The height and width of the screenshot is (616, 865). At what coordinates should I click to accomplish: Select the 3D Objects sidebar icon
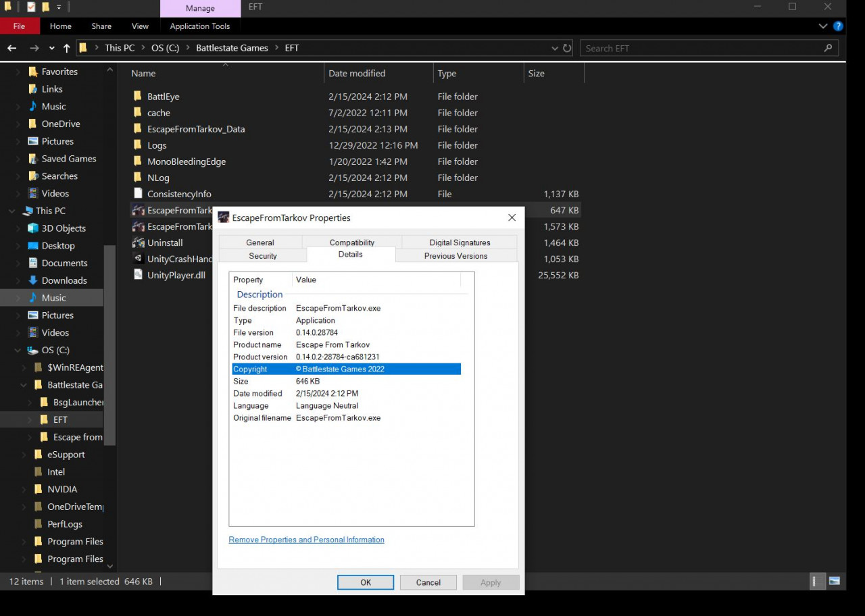tap(32, 228)
